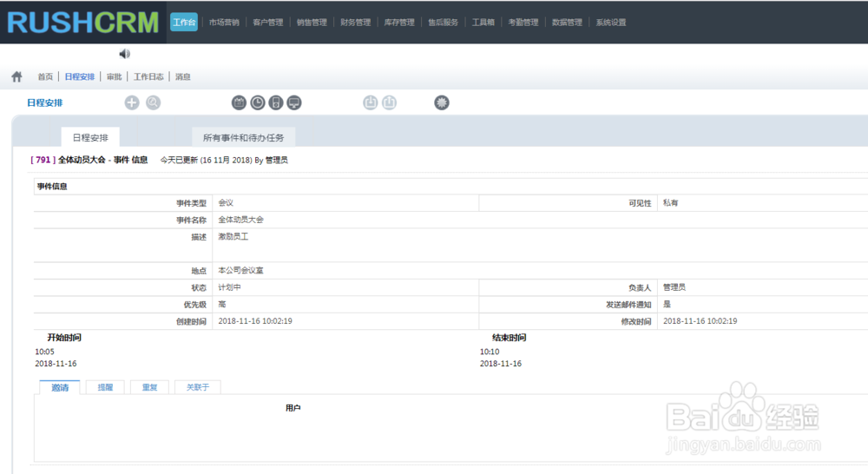Click the device icon next to the clock
The height and width of the screenshot is (474, 868).
pos(276,102)
